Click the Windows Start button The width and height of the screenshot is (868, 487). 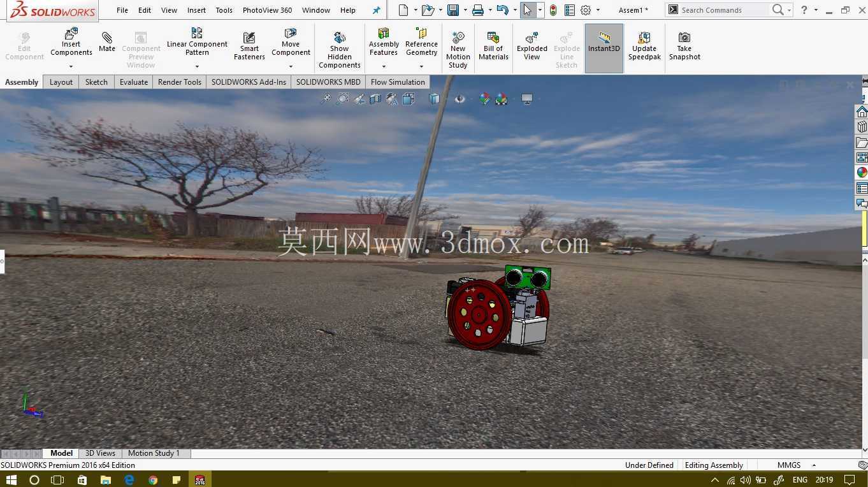click(x=11, y=479)
